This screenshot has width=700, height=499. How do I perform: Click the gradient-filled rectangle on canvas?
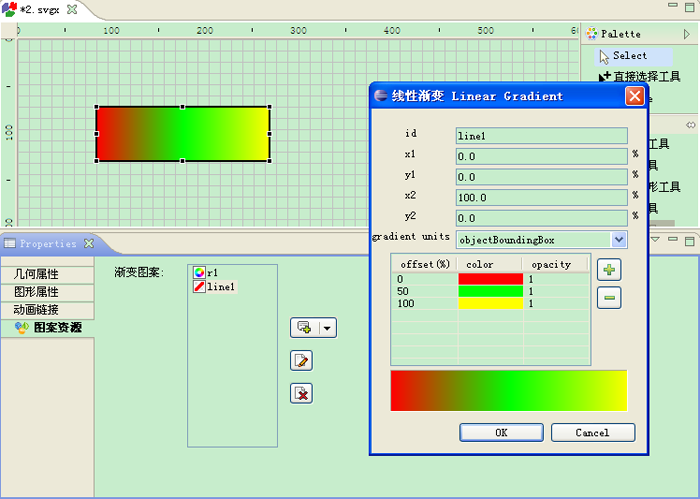coord(183,134)
